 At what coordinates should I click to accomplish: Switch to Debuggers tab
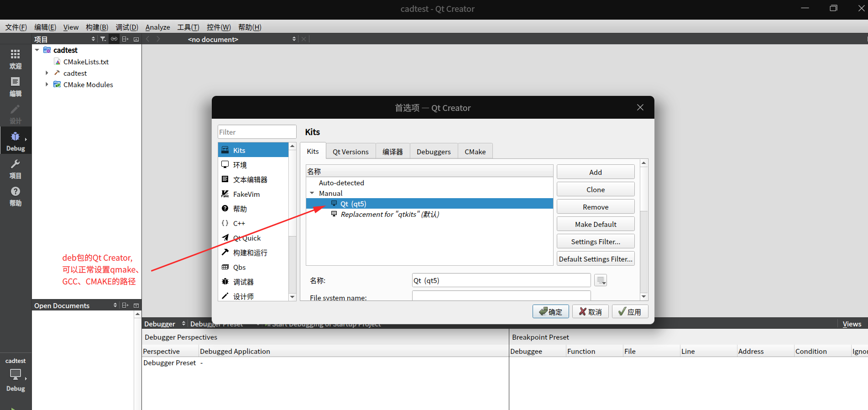coord(434,152)
